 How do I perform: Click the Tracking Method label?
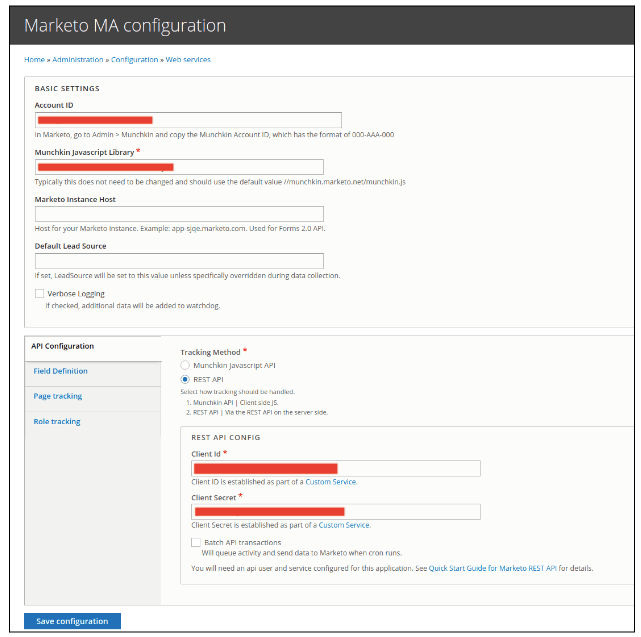(x=211, y=352)
